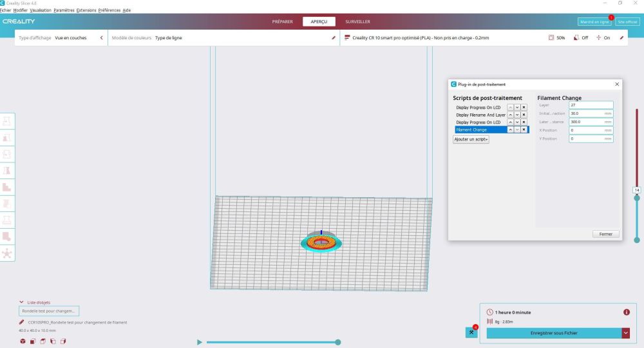
Task: Move Filament Change script up
Action: click(x=510, y=130)
